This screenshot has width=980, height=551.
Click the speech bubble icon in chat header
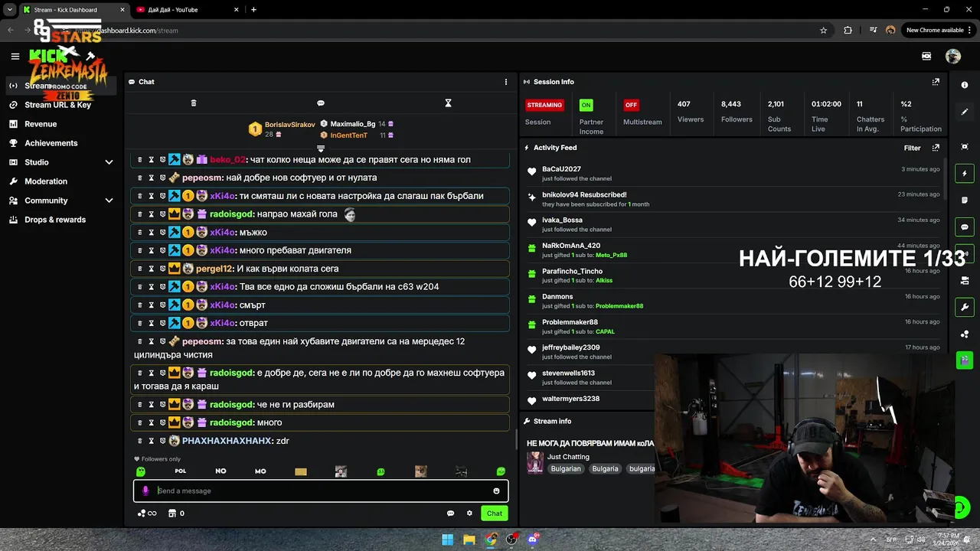click(321, 103)
